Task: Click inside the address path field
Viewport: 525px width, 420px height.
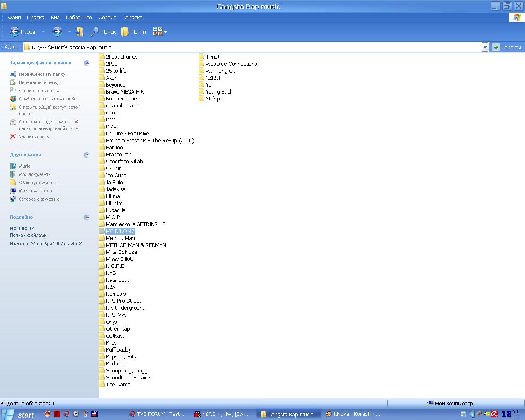Action: (246, 47)
